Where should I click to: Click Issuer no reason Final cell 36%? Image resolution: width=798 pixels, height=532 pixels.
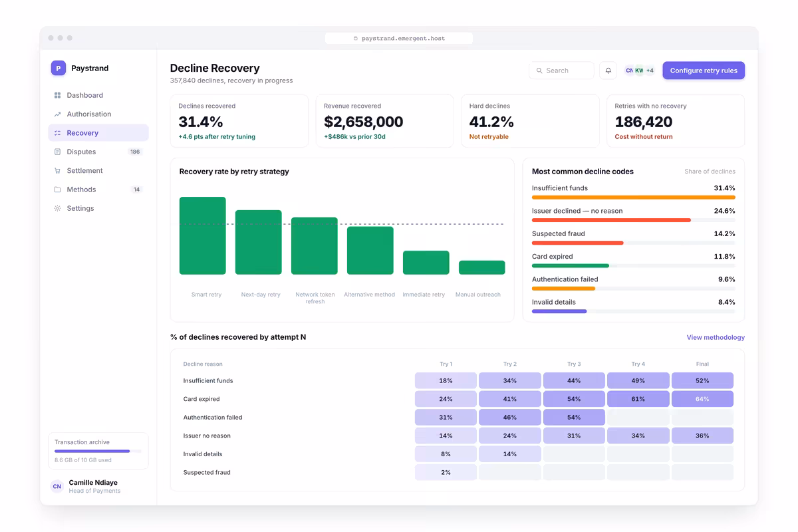pos(702,436)
